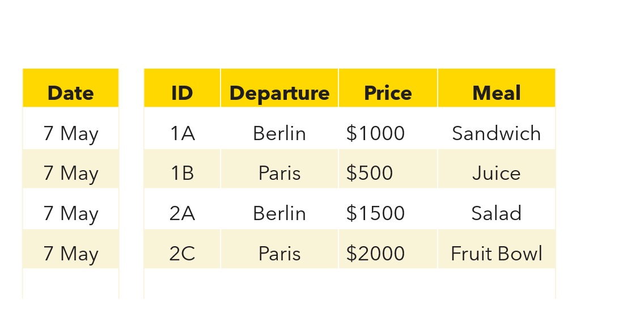Click the Departure column header
The image size is (644, 329).
pyautogui.click(x=279, y=88)
